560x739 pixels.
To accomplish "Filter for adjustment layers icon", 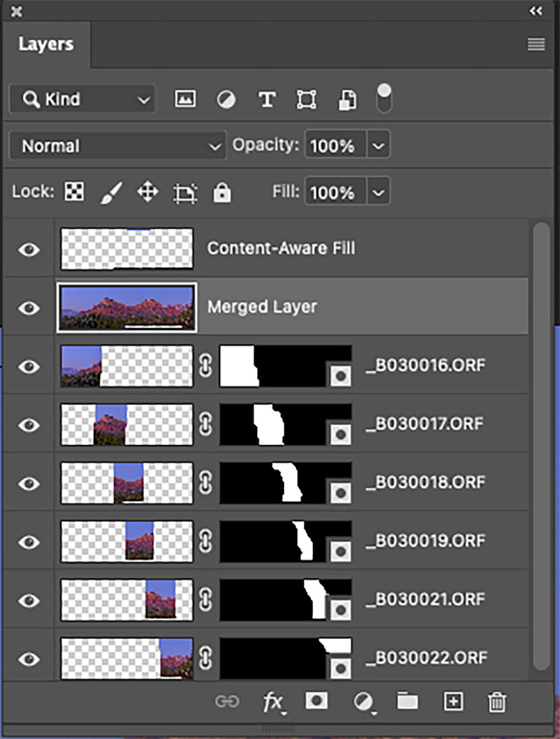I will click(226, 99).
